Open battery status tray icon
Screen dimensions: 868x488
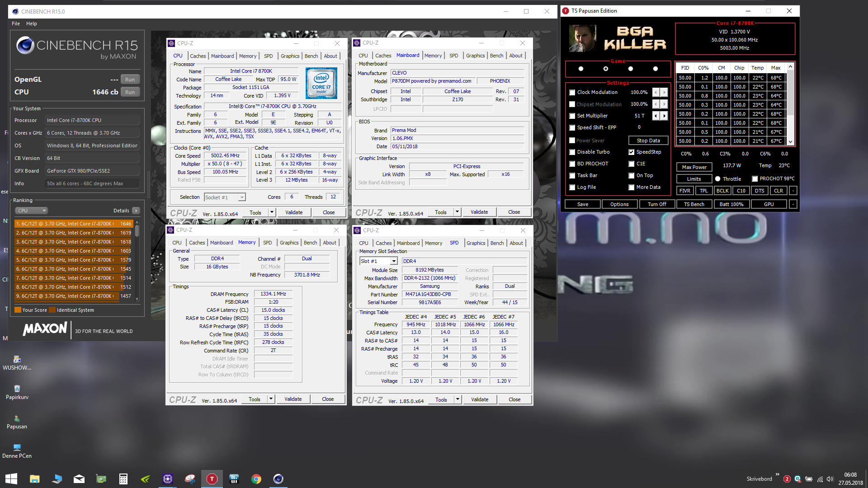pyautogui.click(x=809, y=479)
